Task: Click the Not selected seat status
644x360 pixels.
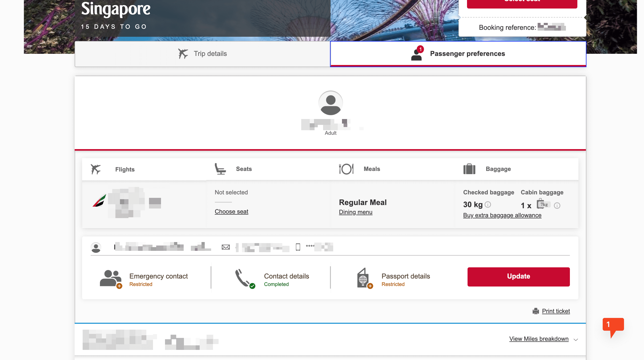Action: click(x=231, y=193)
